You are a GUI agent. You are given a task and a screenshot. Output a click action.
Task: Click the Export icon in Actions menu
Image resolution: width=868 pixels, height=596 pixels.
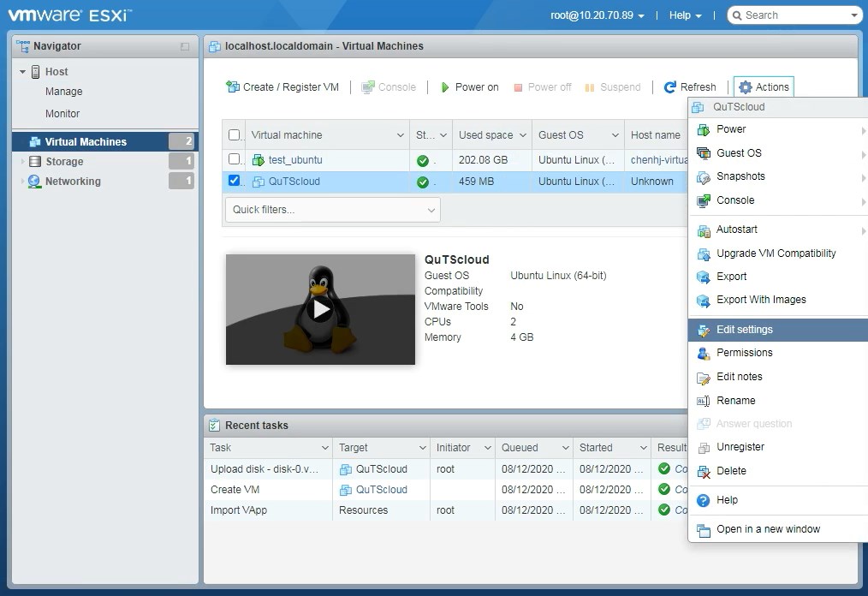point(704,277)
